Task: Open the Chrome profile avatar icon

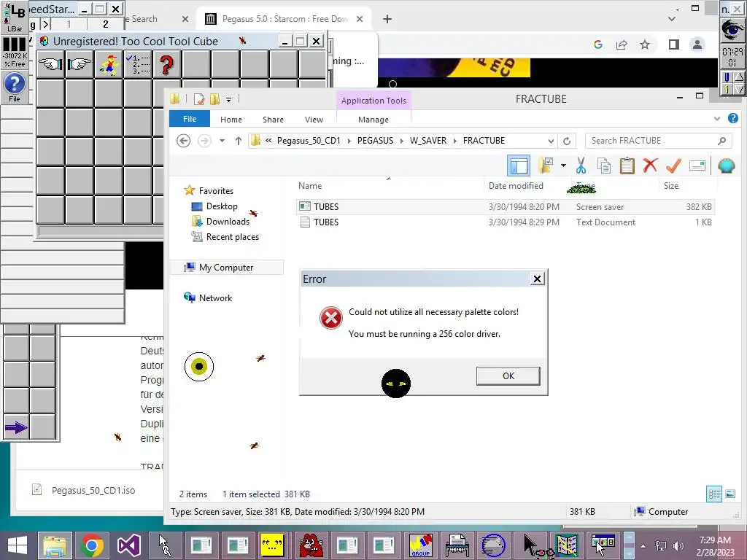Action: 697,44
